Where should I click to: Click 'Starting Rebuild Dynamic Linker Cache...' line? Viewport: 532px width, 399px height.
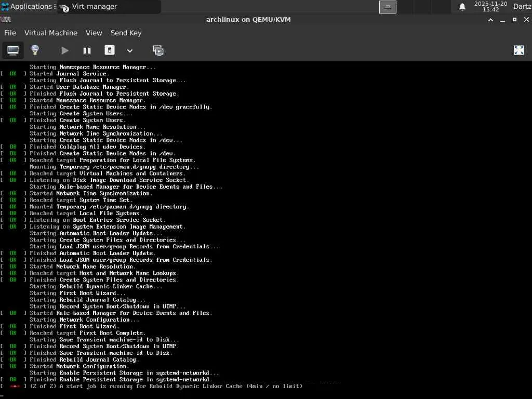[x=96, y=287]
